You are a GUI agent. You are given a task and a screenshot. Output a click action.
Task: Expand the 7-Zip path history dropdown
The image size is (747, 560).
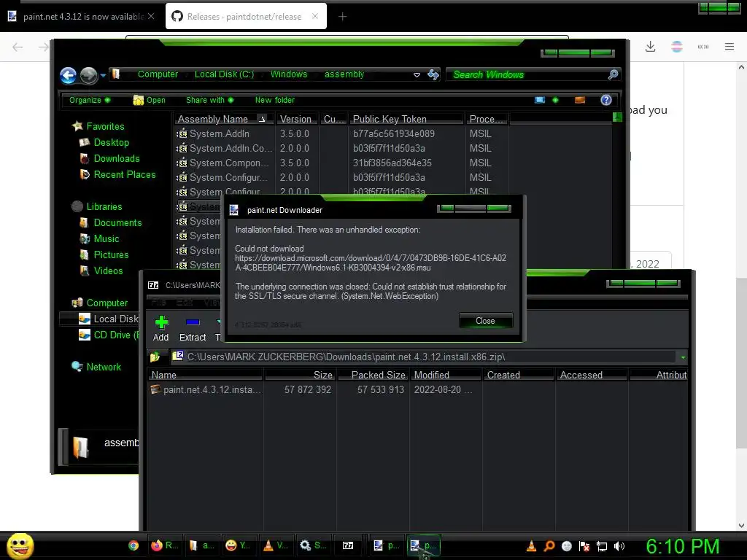(683, 357)
